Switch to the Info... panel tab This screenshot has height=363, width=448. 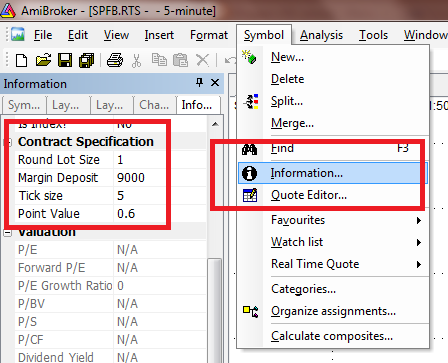[198, 105]
